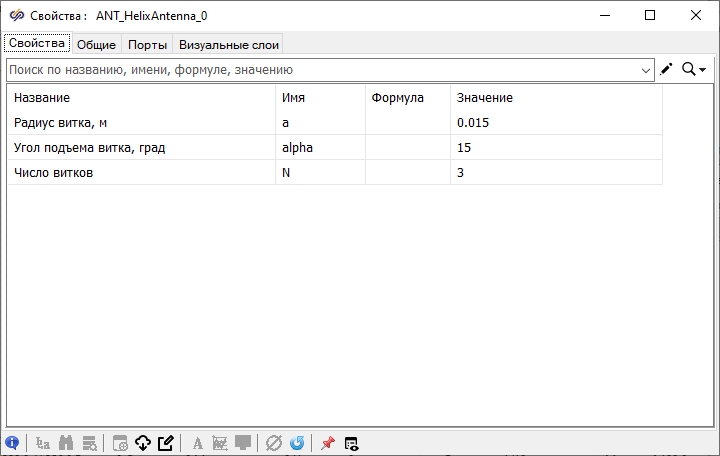The image size is (720, 456).
Task: Select the Радиус витка value 0.015 cell
Action: pos(555,123)
